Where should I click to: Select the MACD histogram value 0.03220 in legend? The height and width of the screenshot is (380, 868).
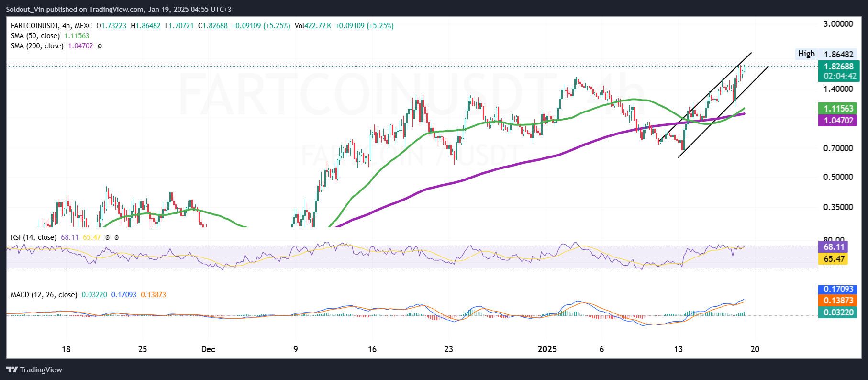coord(94,295)
